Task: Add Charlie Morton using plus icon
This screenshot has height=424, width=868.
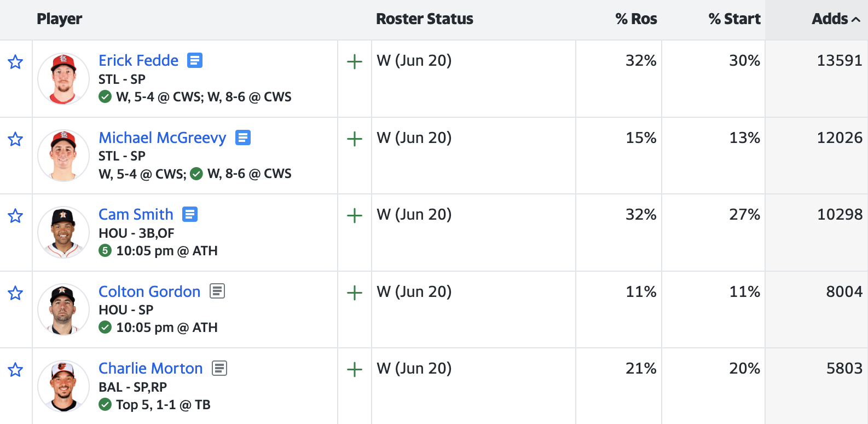Action: (x=355, y=370)
